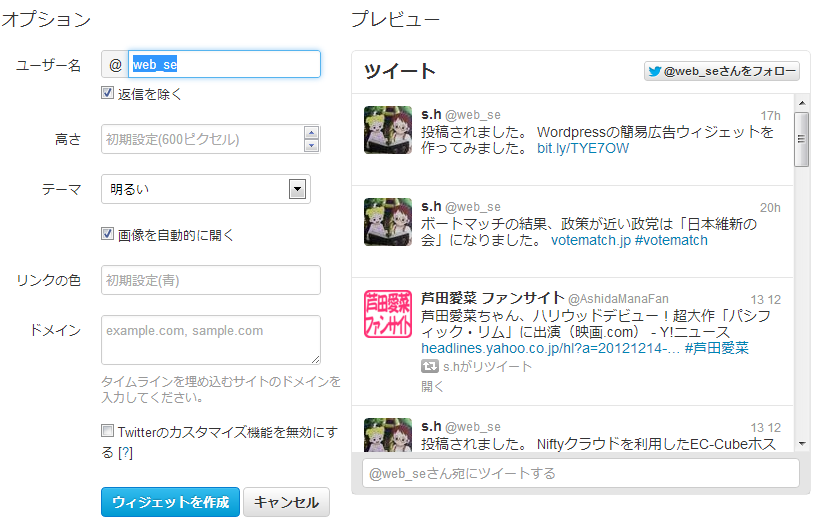This screenshot has width=820, height=527.
Task: Click 芦田愛菜 ファンサイト author name
Action: tap(493, 298)
